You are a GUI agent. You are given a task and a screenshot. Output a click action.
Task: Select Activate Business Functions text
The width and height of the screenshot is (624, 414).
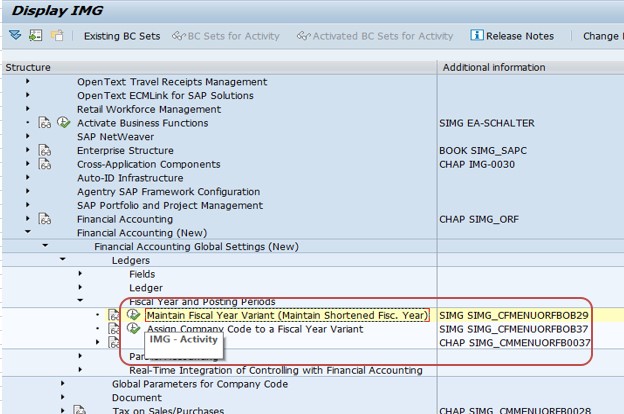click(142, 123)
